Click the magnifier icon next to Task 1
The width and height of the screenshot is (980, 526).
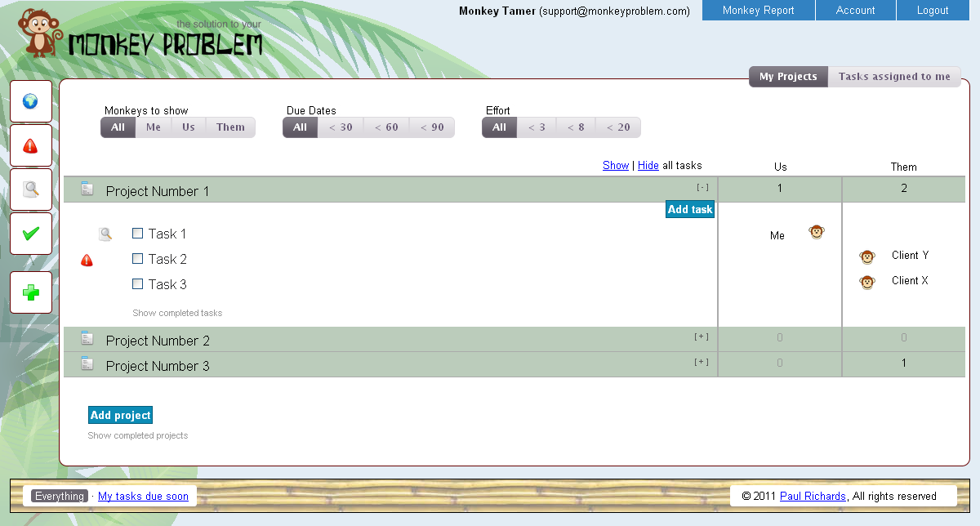pyautogui.click(x=105, y=234)
